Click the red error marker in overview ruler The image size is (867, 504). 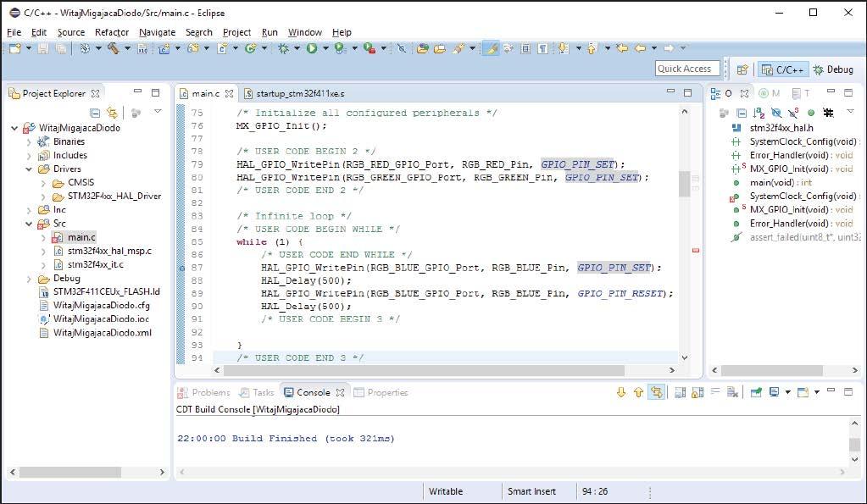click(696, 251)
